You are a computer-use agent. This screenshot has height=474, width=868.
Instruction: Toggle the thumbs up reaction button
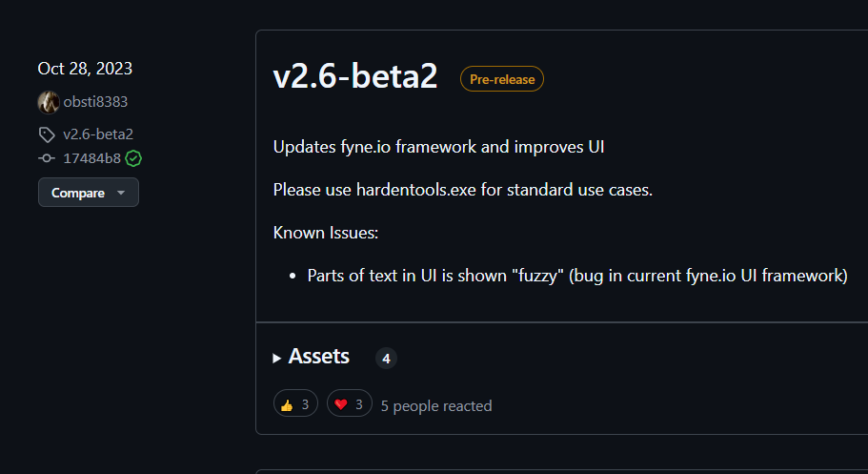(x=295, y=404)
